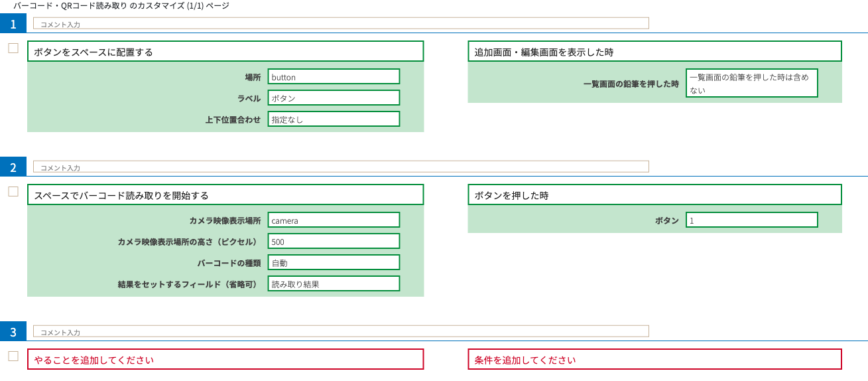Open the 一覧画面の鉛筆を押した時 option field
The width and height of the screenshot is (868, 381).
(x=751, y=84)
